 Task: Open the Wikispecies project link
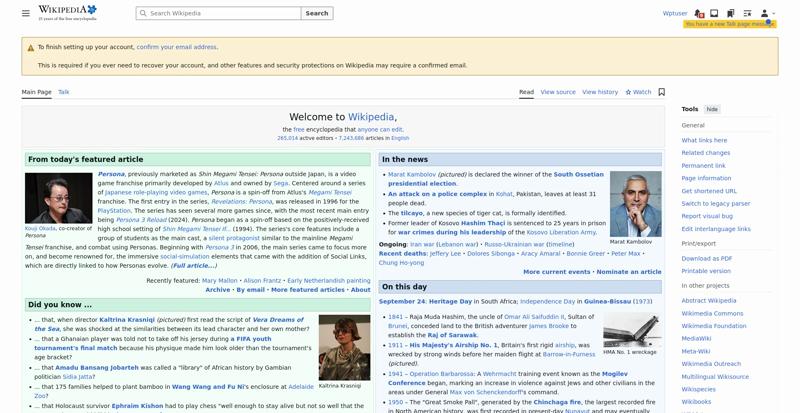698,389
